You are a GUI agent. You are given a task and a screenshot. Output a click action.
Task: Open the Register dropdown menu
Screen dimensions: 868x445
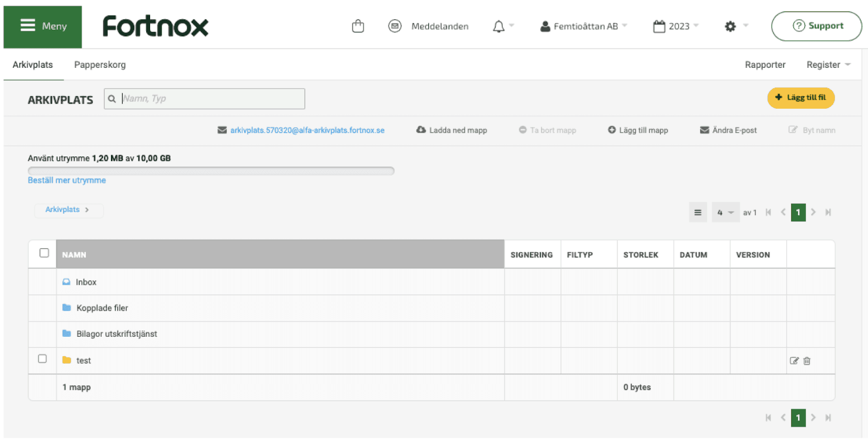(828, 65)
